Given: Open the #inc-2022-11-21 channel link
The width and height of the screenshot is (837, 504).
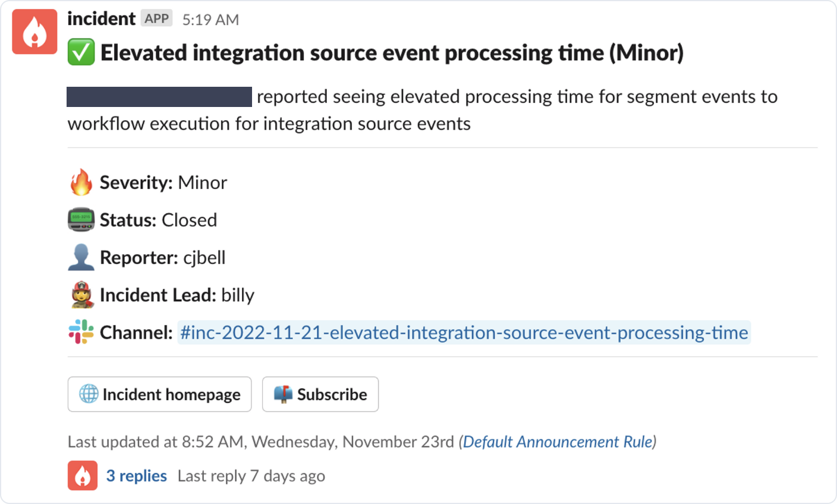Looking at the screenshot, I should (x=464, y=333).
